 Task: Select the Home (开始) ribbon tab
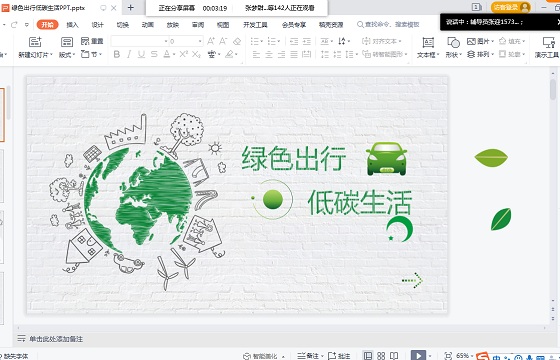[x=47, y=25]
